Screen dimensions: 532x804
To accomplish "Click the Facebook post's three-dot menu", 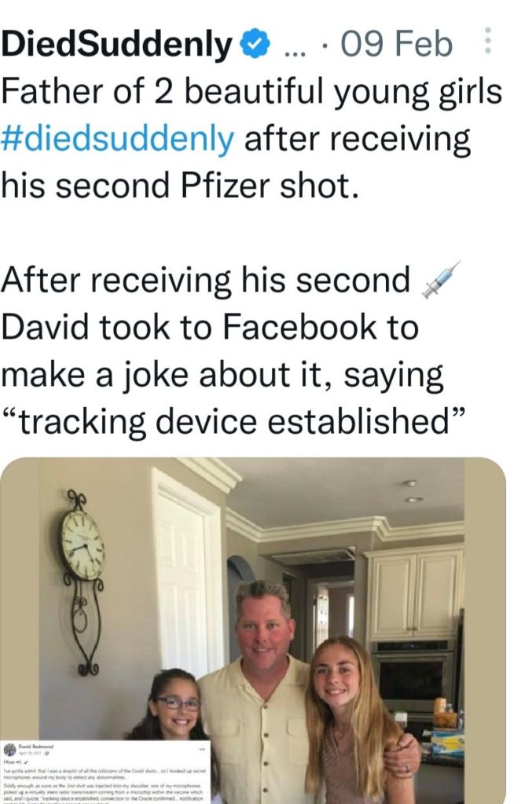I will pyautogui.click(x=201, y=747).
